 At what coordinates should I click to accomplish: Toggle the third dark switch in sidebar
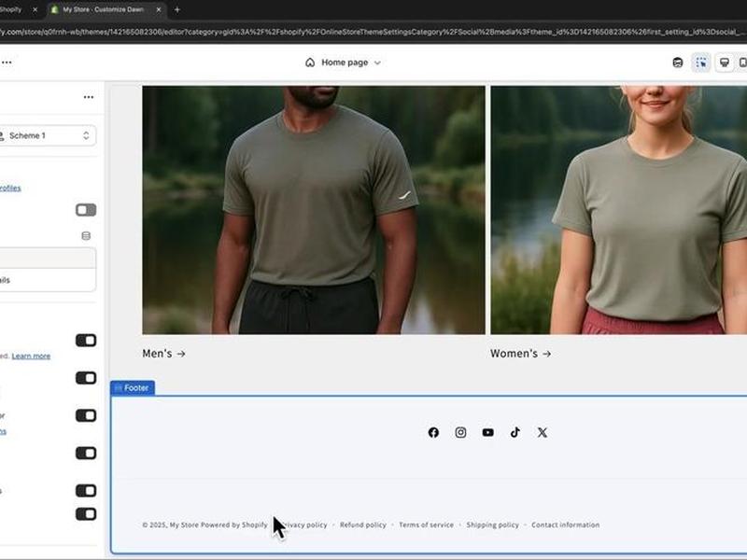click(86, 415)
